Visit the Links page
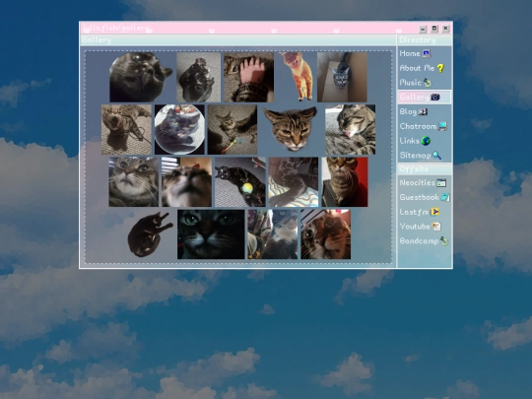 click(x=410, y=141)
